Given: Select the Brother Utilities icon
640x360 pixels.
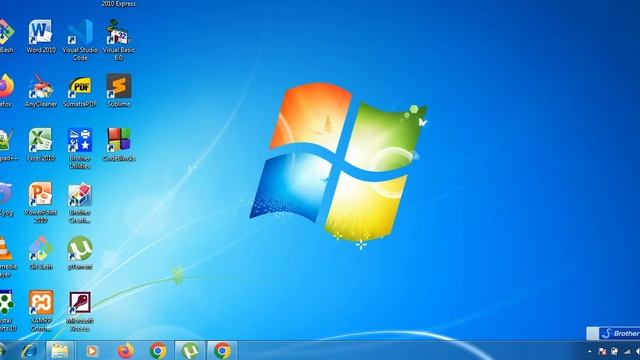Looking at the screenshot, I should pyautogui.click(x=80, y=148).
